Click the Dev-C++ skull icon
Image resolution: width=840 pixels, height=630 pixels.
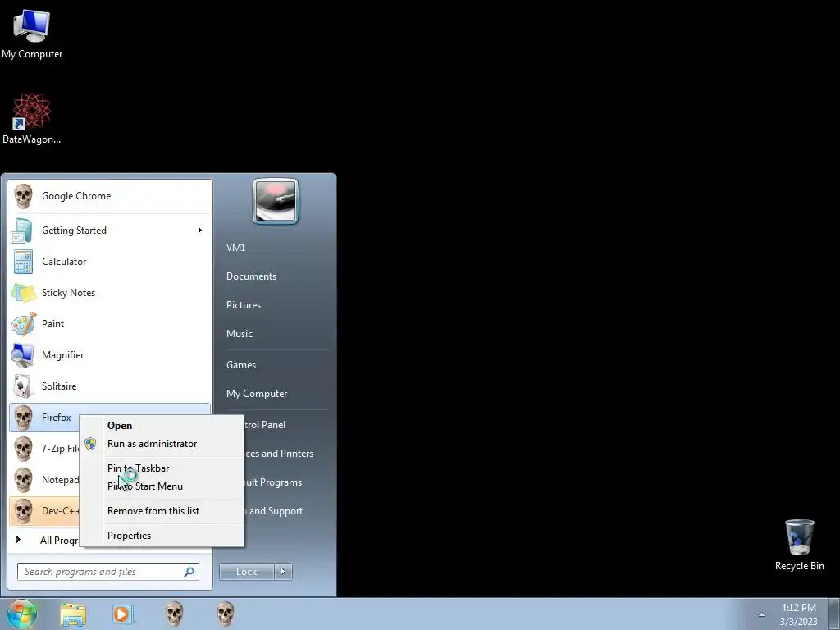(23, 511)
